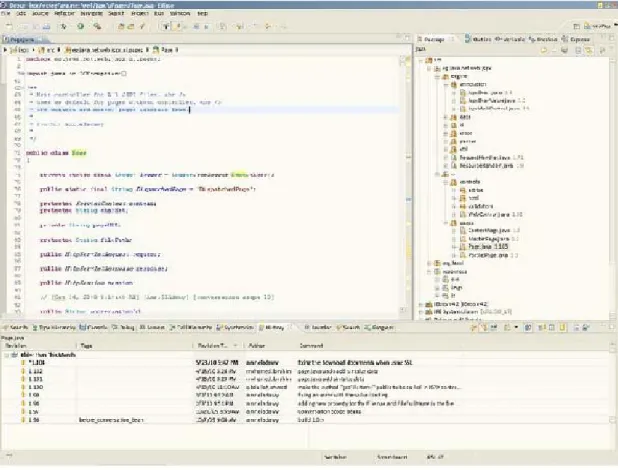The height and width of the screenshot is (470, 618).
Task: Click the green Run icon in toolbar
Action: pos(81,26)
